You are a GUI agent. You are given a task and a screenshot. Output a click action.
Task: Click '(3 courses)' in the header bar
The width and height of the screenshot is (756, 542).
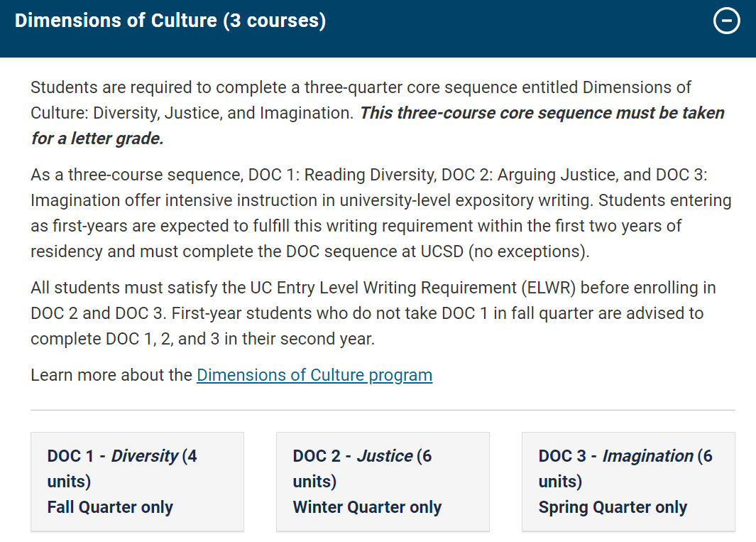coord(274,21)
